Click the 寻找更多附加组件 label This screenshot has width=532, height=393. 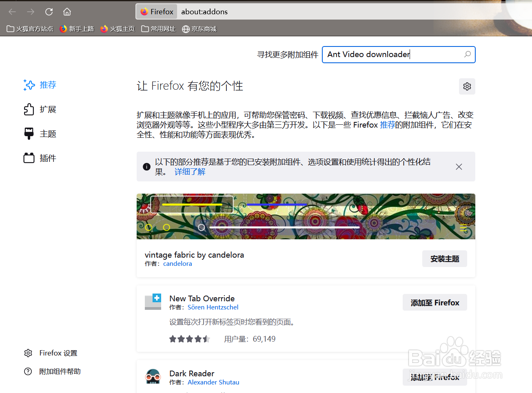pos(288,55)
